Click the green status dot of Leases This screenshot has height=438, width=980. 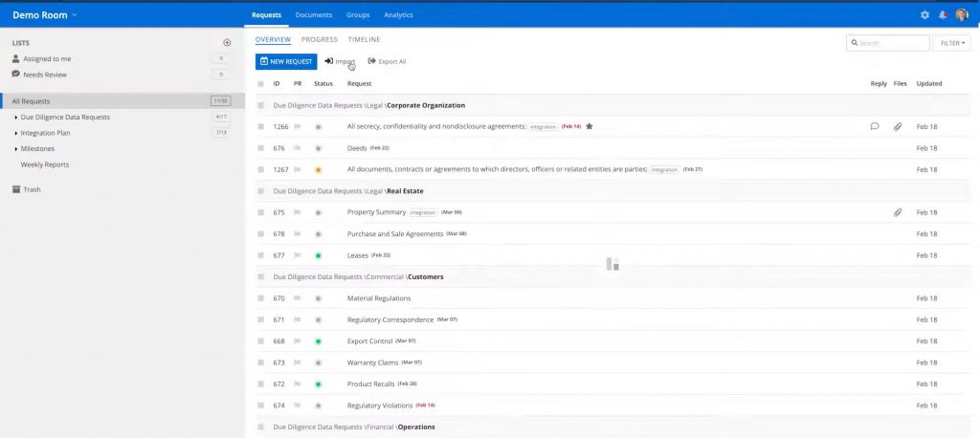[318, 255]
